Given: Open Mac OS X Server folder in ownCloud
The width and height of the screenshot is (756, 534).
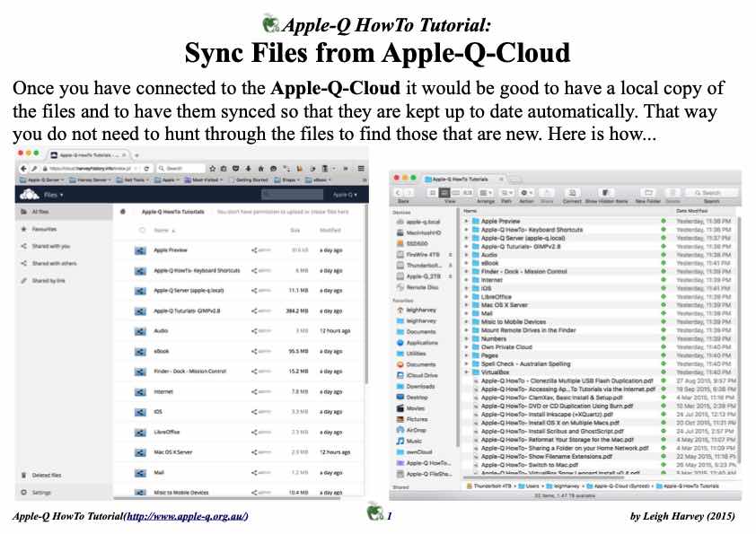Looking at the screenshot, I should coord(172,452).
